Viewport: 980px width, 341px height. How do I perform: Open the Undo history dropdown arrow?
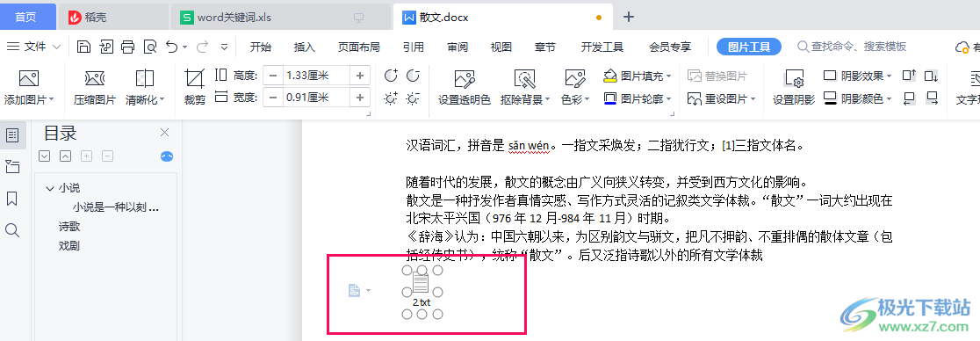click(185, 47)
